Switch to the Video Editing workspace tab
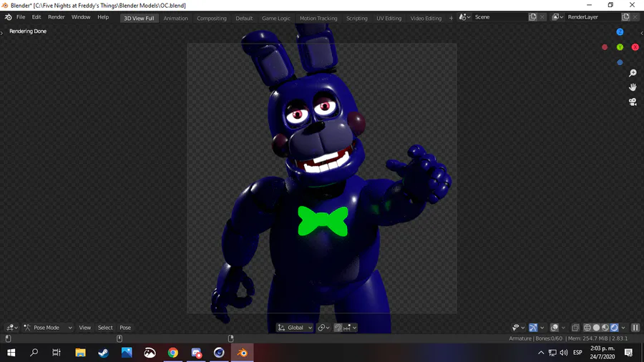The width and height of the screenshot is (644, 362). coord(426,18)
